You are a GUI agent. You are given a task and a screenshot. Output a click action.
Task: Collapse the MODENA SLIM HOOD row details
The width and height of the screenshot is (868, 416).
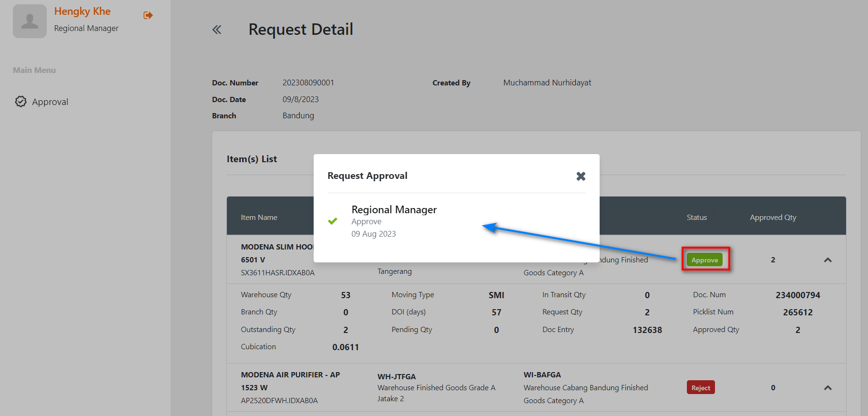[827, 260]
